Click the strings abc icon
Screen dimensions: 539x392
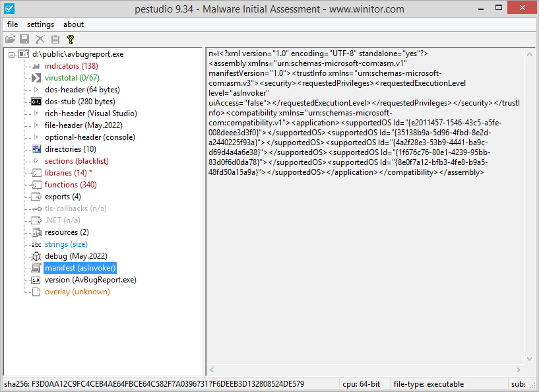pyautogui.click(x=36, y=244)
